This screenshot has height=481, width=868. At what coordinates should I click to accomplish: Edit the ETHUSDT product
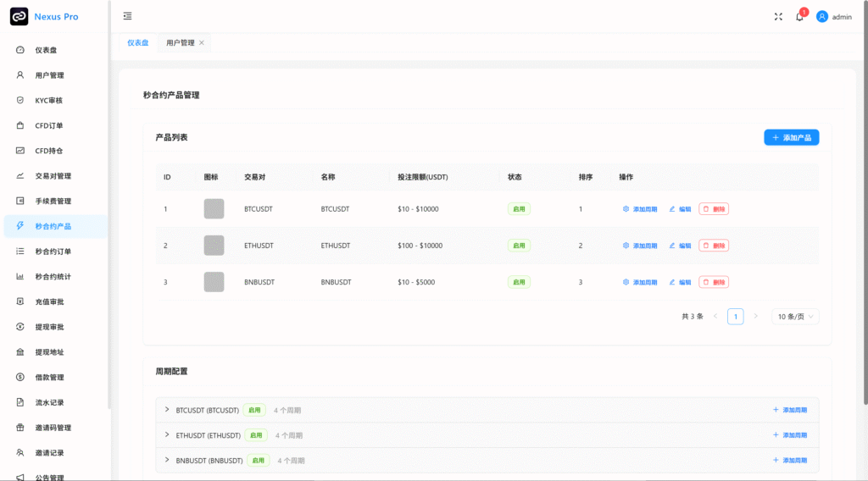coord(680,246)
